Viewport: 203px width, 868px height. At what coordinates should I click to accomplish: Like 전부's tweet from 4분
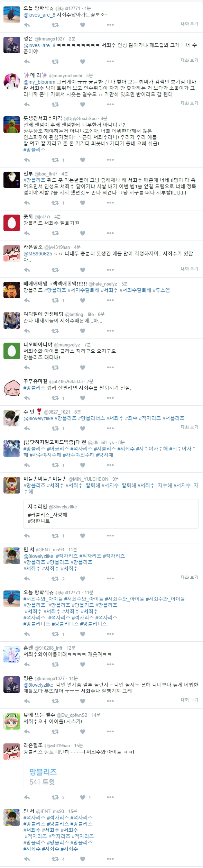[83, 202]
